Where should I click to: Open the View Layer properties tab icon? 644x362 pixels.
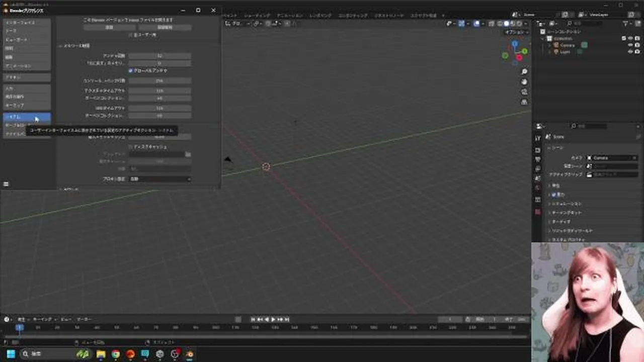(537, 169)
